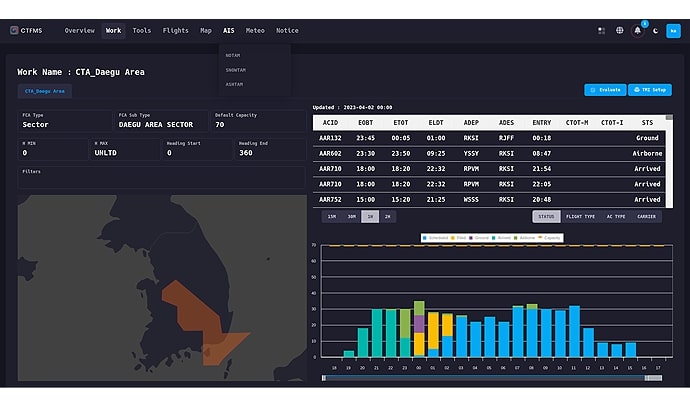Image resolution: width=690 pixels, height=407 pixels.
Task: Select the CTA_Daegu Area tab
Action: (x=45, y=91)
